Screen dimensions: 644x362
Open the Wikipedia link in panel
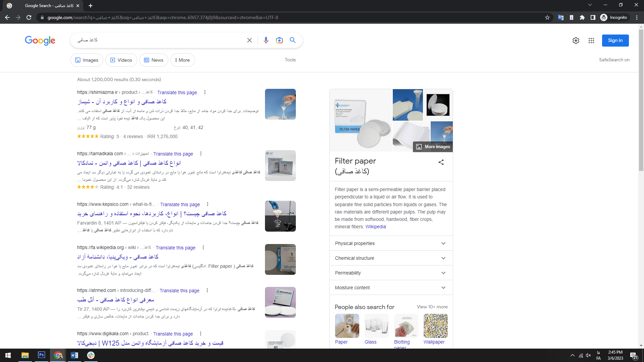click(376, 227)
